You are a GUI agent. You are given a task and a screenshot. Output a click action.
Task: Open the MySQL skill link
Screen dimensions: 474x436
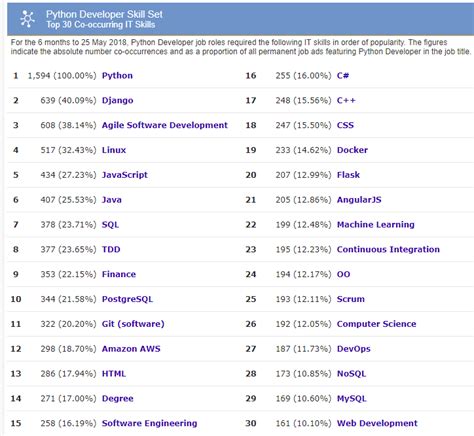coord(352,399)
